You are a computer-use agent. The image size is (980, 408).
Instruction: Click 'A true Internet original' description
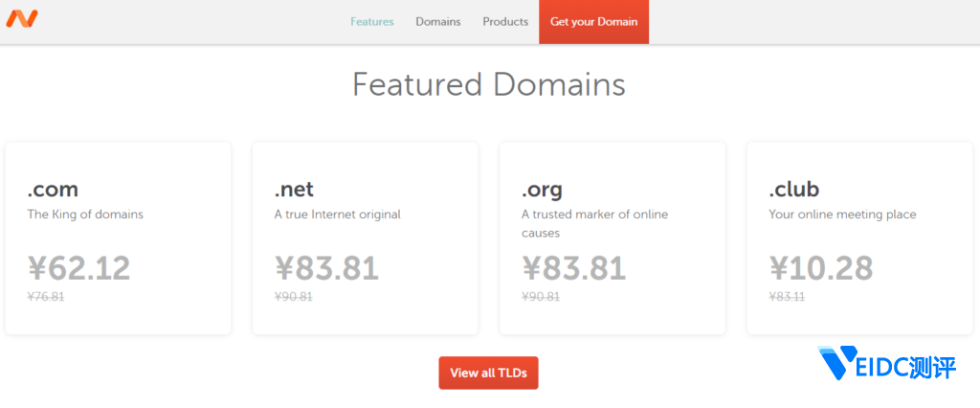[337, 215]
